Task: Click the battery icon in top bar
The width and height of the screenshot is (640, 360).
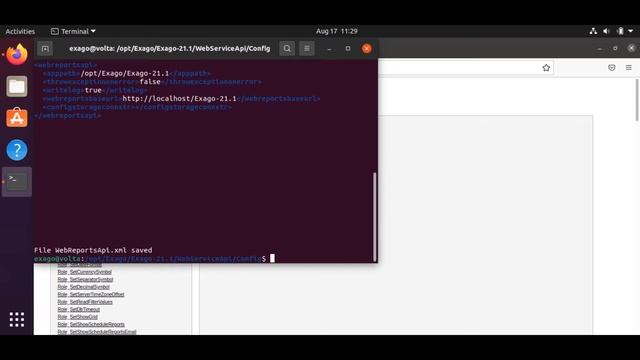Action: coord(620,31)
